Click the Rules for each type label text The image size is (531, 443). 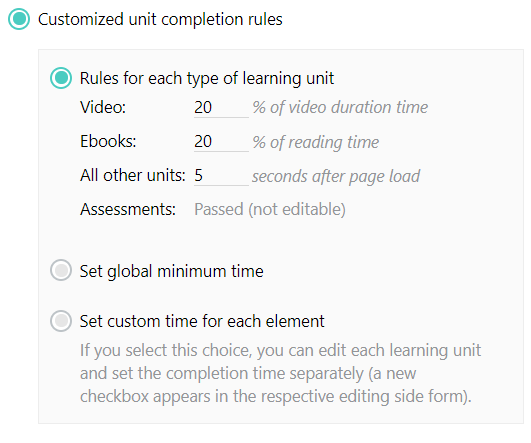(x=207, y=78)
